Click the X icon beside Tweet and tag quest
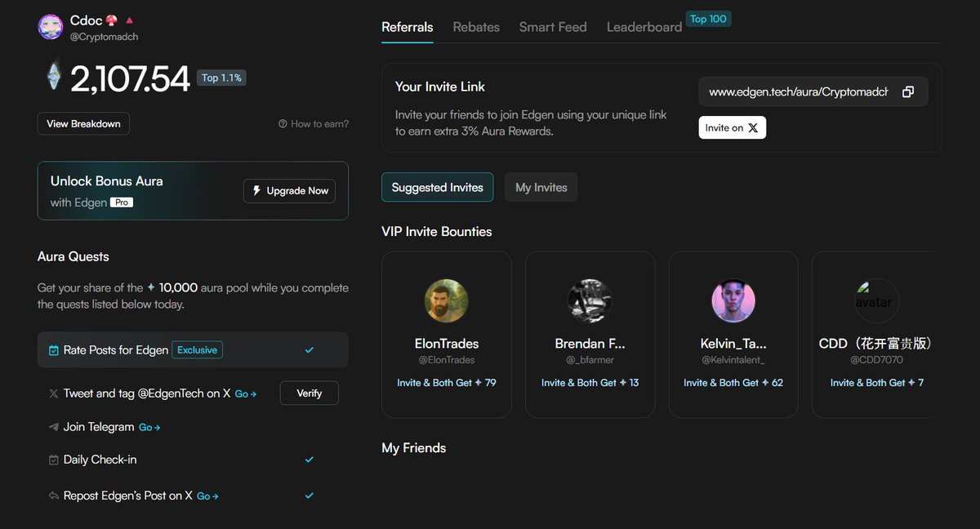Screen dimensions: 980x529 54,393
